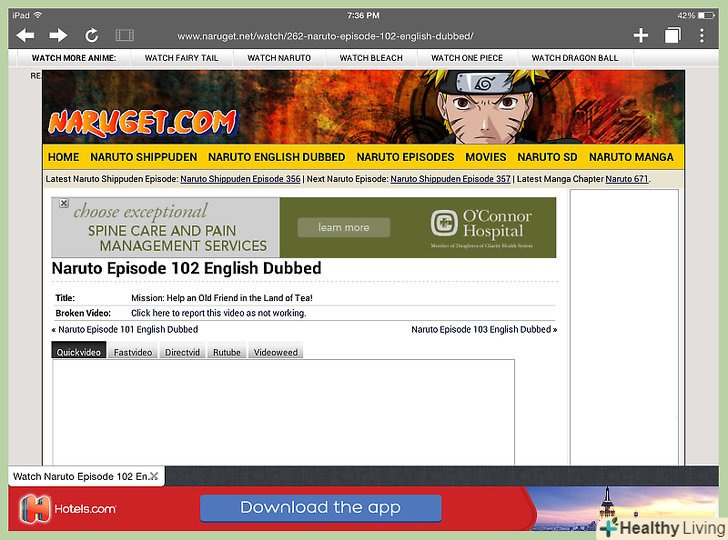The width and height of the screenshot is (728, 540).
Task: Go to Home in yellow menu
Action: point(64,157)
